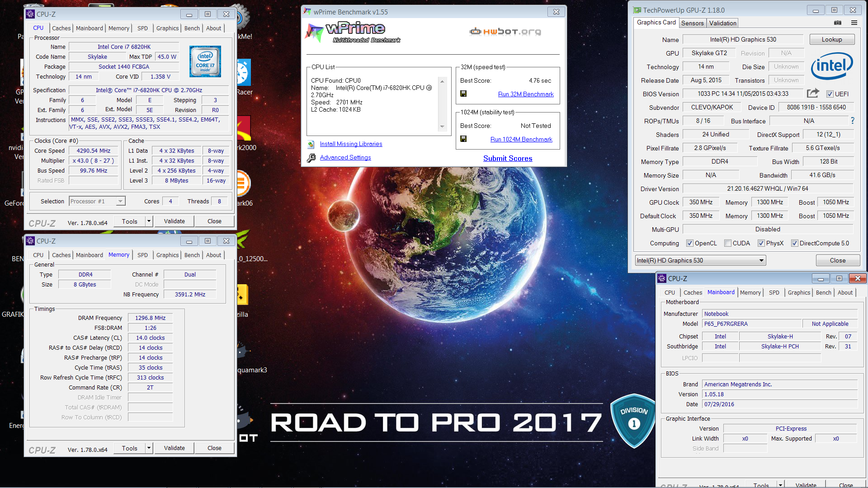Click the CPU-Z title bar icon of CPU tab window

[30, 14]
